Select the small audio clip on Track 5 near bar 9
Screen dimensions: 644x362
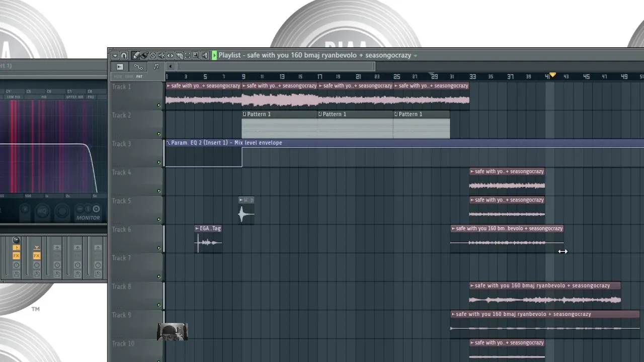coord(246,210)
